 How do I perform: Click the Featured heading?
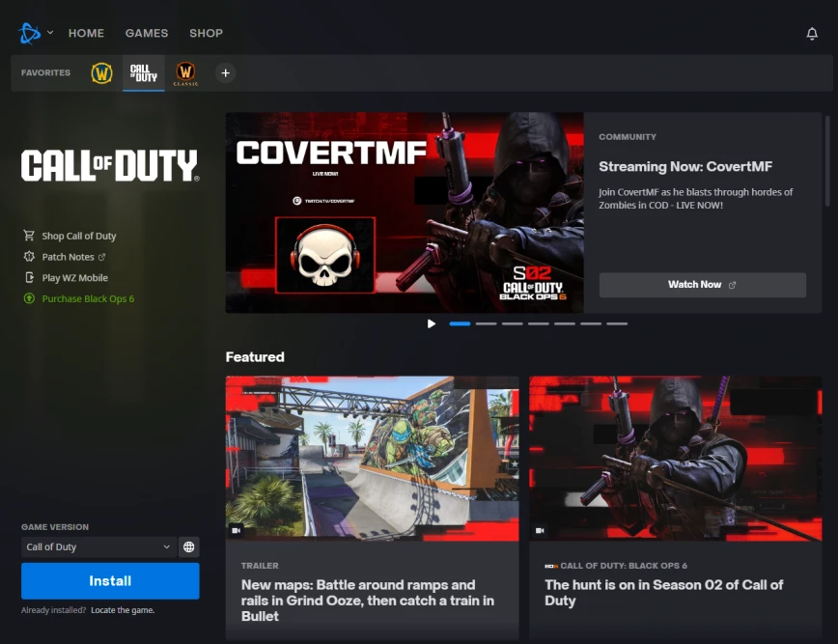[x=255, y=357]
